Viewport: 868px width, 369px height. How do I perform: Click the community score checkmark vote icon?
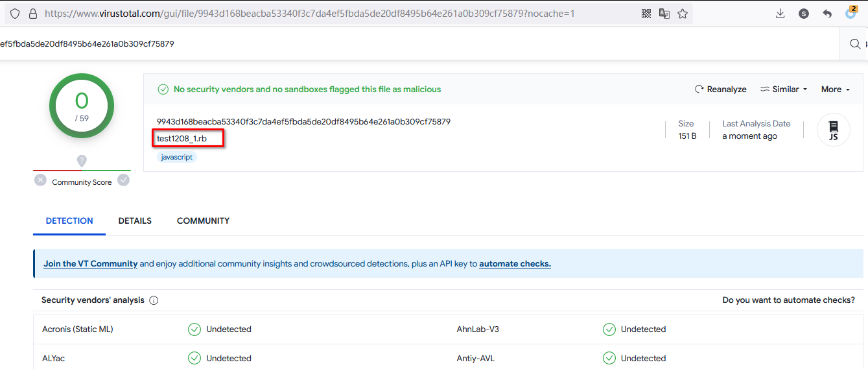pos(123,180)
